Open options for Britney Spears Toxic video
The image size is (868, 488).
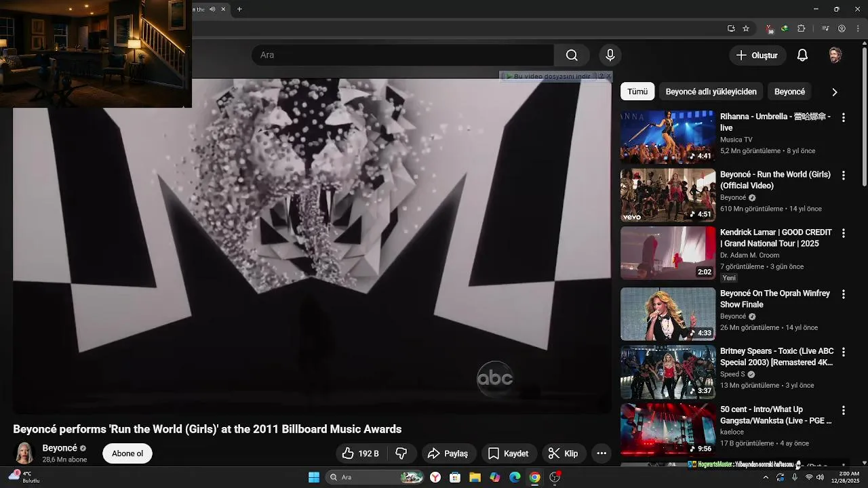point(844,352)
